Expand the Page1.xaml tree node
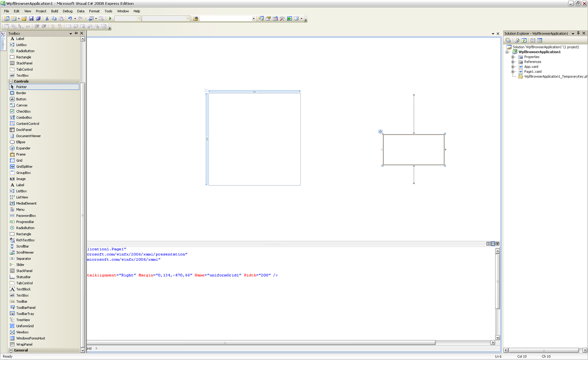This screenshot has width=588, height=368. click(513, 71)
